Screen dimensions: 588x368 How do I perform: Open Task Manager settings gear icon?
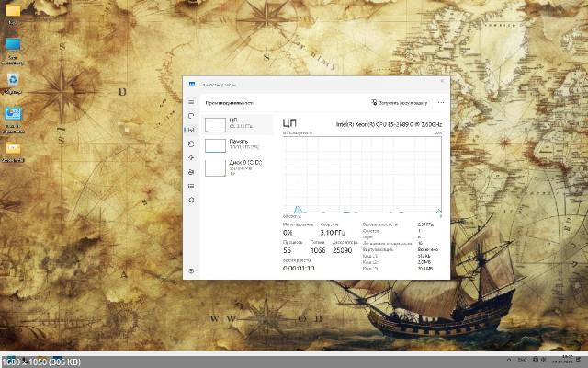[x=191, y=270]
